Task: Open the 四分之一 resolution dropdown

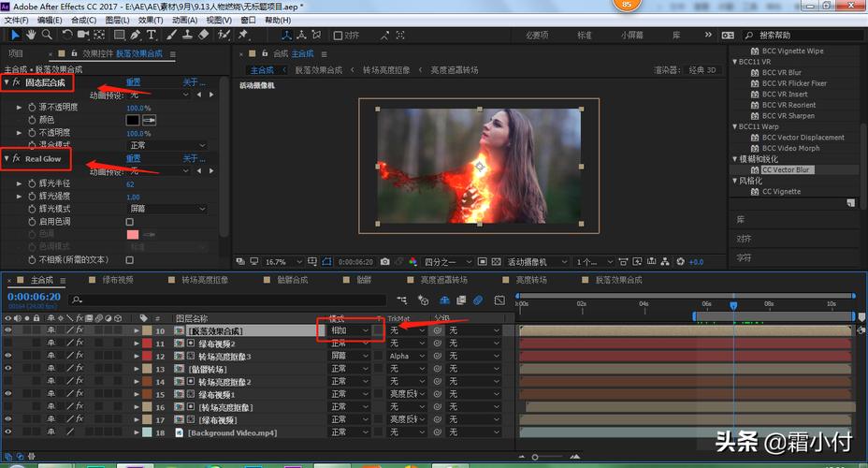Action: tap(447, 262)
